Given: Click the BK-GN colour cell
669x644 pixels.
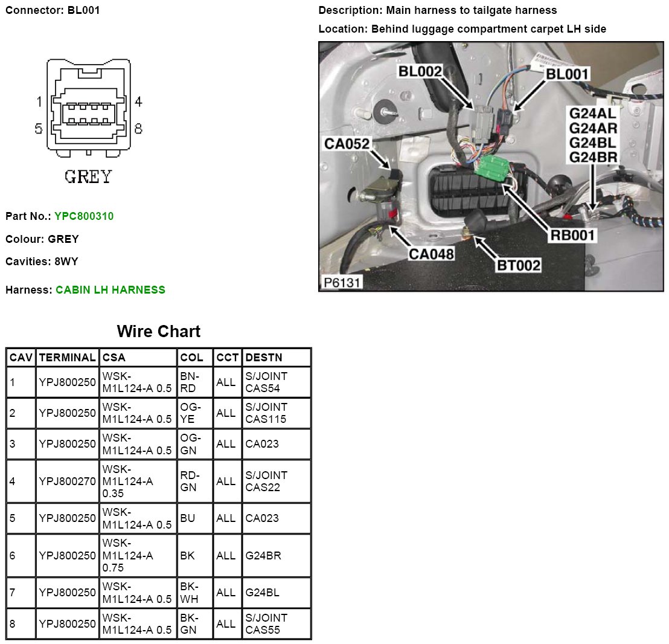Looking at the screenshot, I should tap(195, 624).
